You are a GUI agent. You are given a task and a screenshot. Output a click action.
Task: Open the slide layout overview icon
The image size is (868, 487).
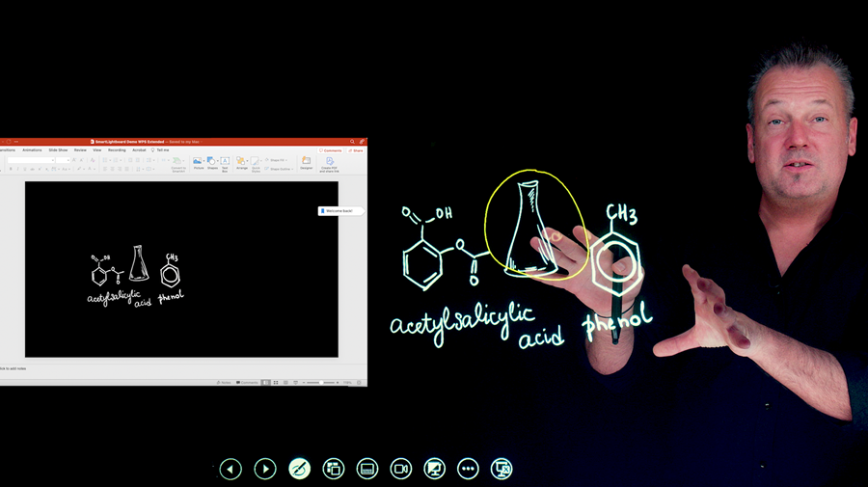click(334, 469)
